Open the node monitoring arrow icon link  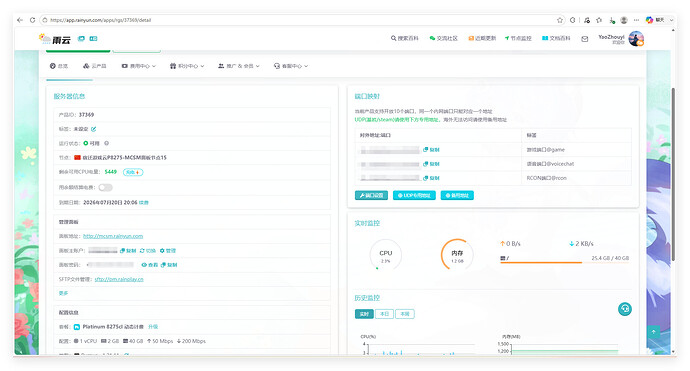point(518,38)
